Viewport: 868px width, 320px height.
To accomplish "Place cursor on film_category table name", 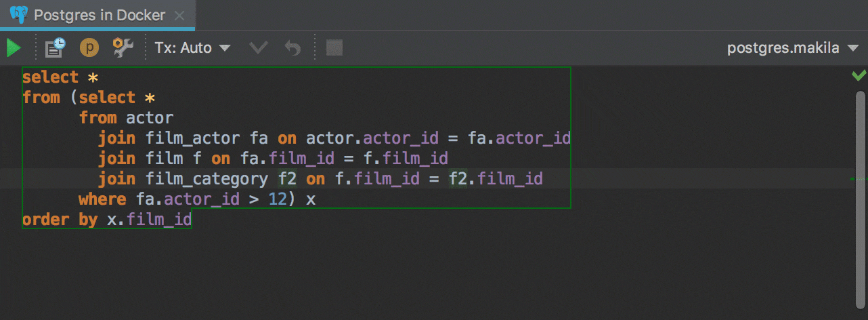I will tap(207, 179).
